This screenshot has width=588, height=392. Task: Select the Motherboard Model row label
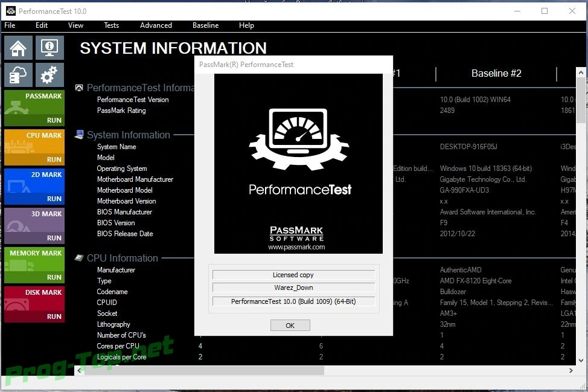(x=124, y=190)
